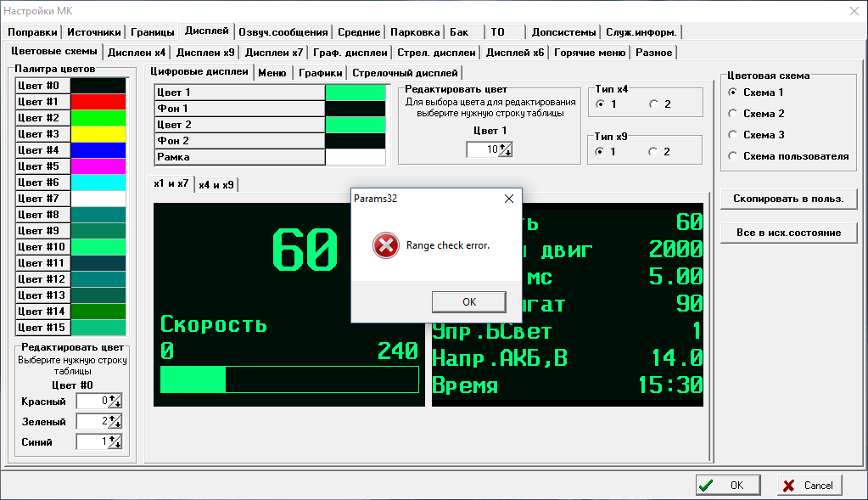Select Схема 1 radio button
The width and height of the screenshot is (868, 500).
(733, 93)
